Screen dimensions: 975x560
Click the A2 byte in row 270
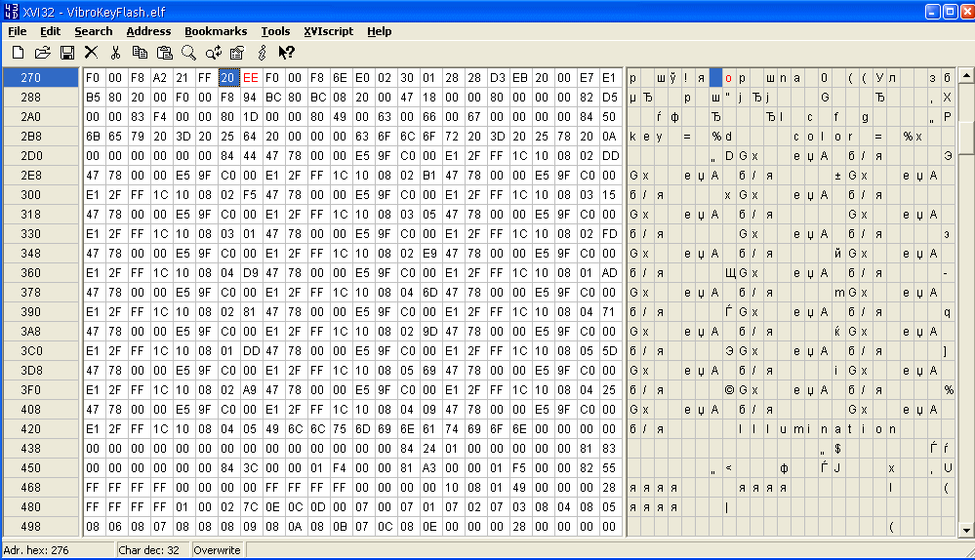(x=160, y=78)
